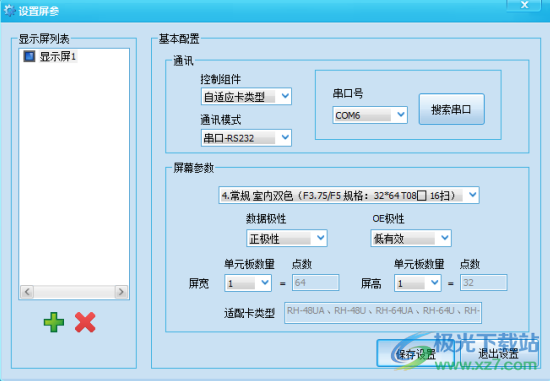This screenshot has height=381, width=550.
Task: Click the 保存设置 button
Action: coord(415,353)
